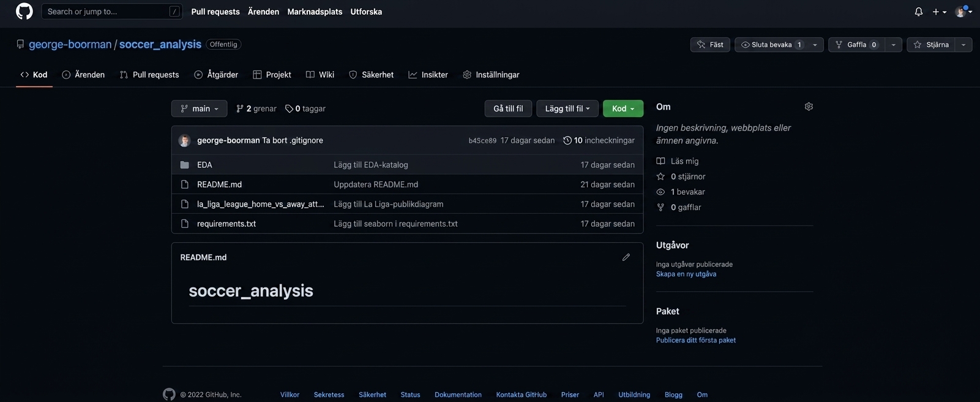
Task: Open commit Uppdatera README.md
Action: [376, 184]
